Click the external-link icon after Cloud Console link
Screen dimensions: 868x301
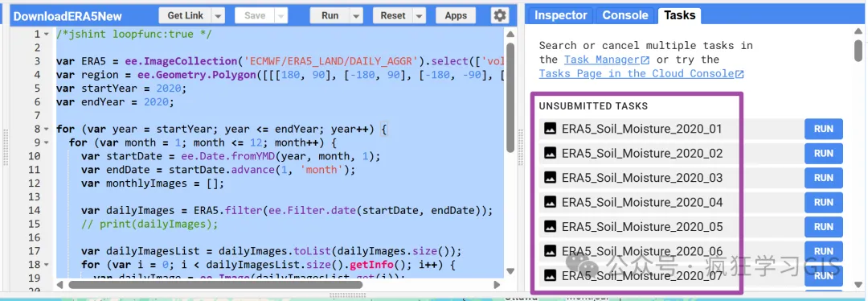(739, 74)
